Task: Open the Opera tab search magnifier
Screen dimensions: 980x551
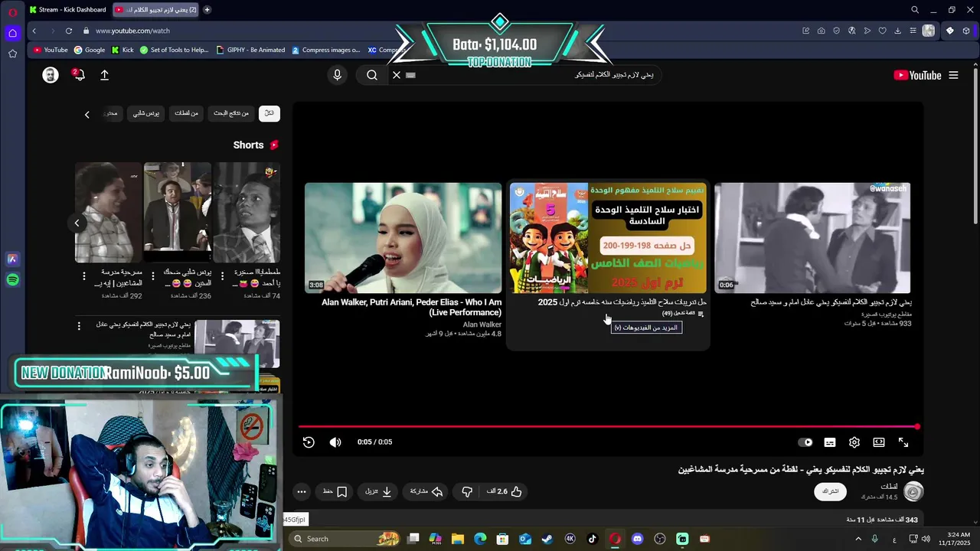Action: [915, 10]
